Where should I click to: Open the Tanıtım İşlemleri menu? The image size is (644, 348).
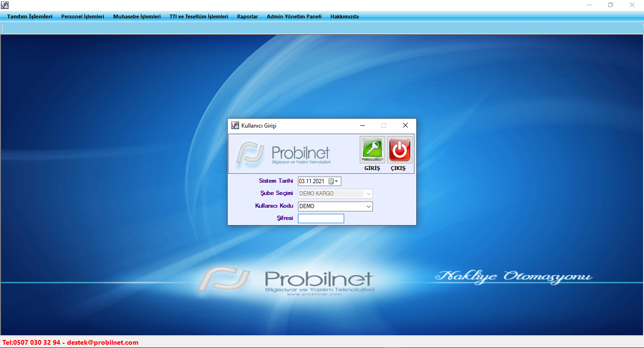30,16
